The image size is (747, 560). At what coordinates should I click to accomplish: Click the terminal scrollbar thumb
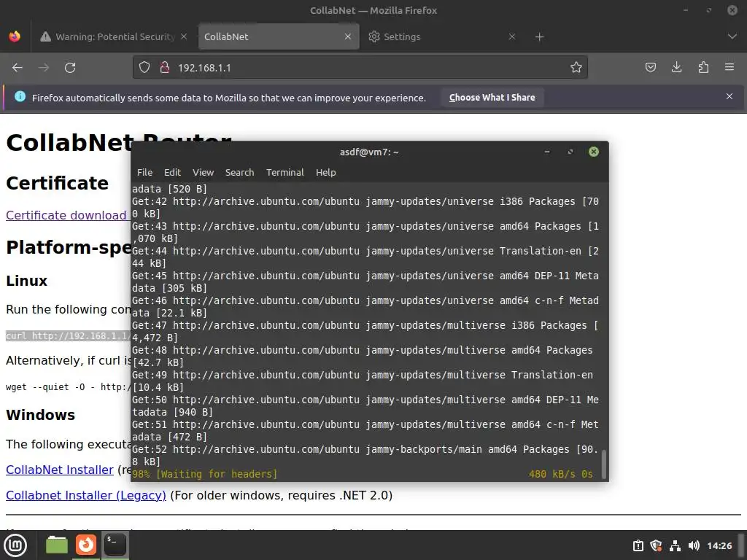point(604,464)
